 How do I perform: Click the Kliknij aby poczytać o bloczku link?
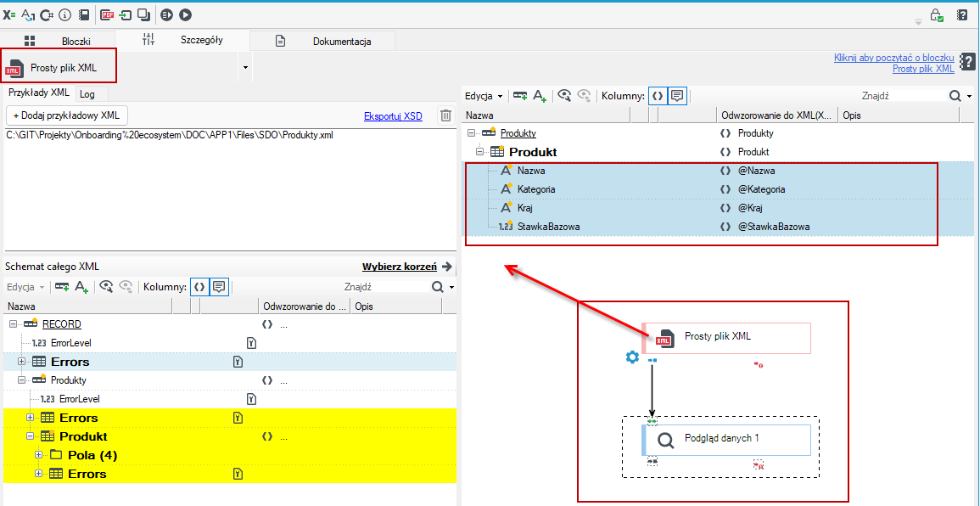pyautogui.click(x=893, y=58)
